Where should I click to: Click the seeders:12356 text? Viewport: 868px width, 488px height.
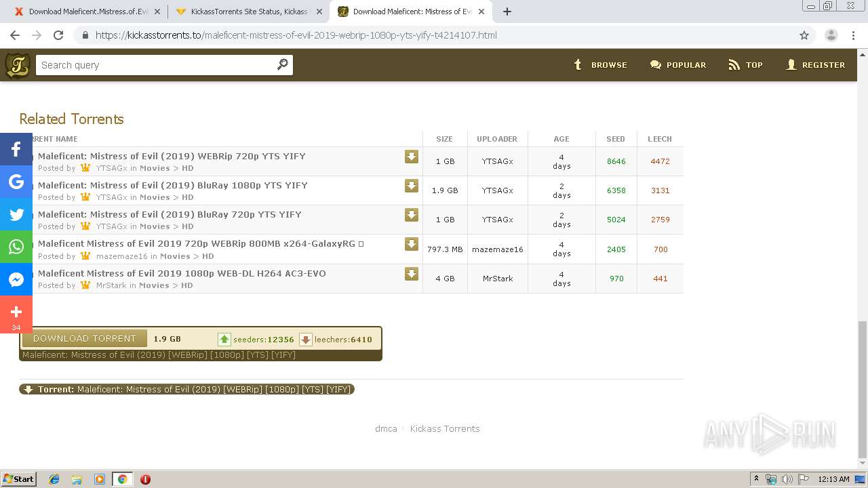[x=264, y=340]
